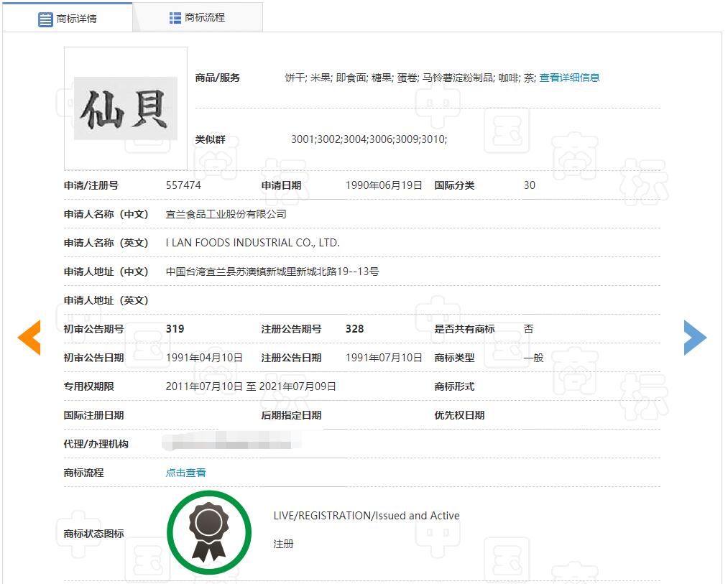Click the 后期指定日期 label

coord(292,415)
